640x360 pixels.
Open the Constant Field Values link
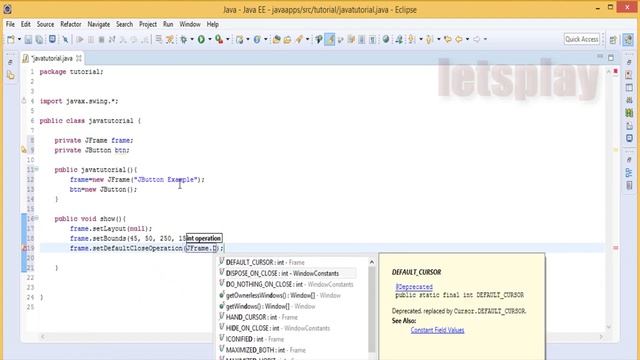pyautogui.click(x=437, y=330)
